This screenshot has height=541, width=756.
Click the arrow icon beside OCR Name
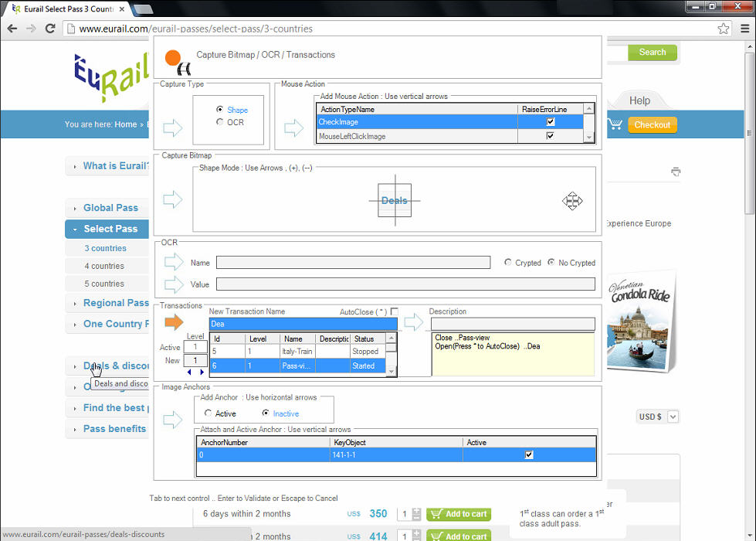[174, 262]
